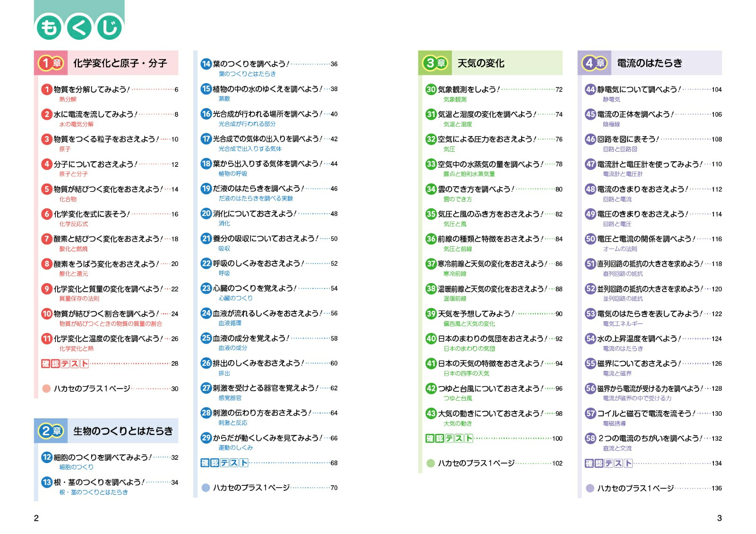Image resolution: width=756 pixels, height=534 pixels.
Task: Click the chapter 4 heading 電流のはたらき
Action: pos(650,63)
